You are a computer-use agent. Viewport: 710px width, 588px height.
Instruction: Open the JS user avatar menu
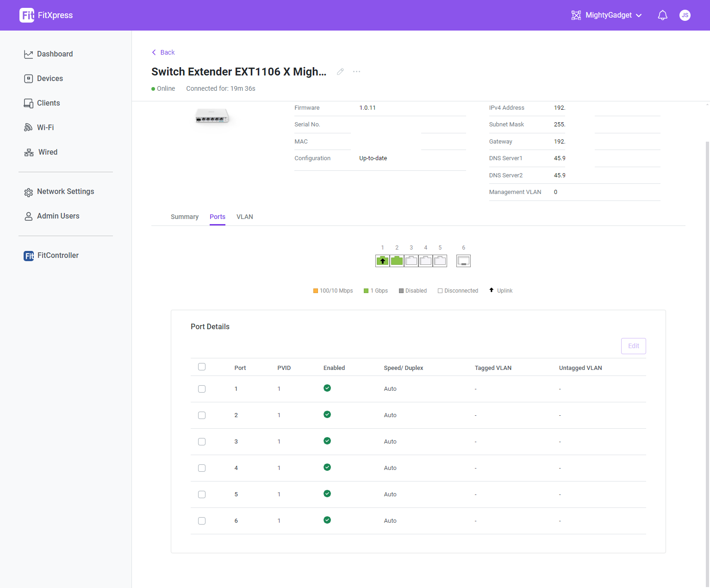point(685,15)
